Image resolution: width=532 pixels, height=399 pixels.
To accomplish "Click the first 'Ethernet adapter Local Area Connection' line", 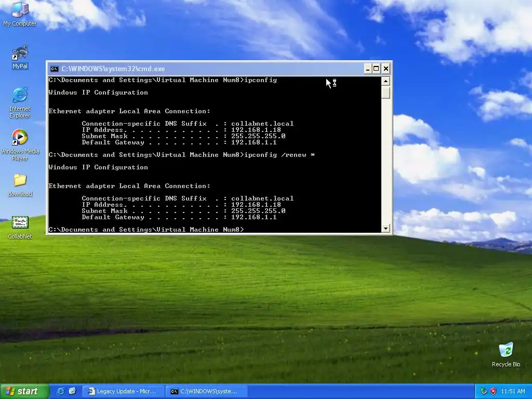I will 129,111.
